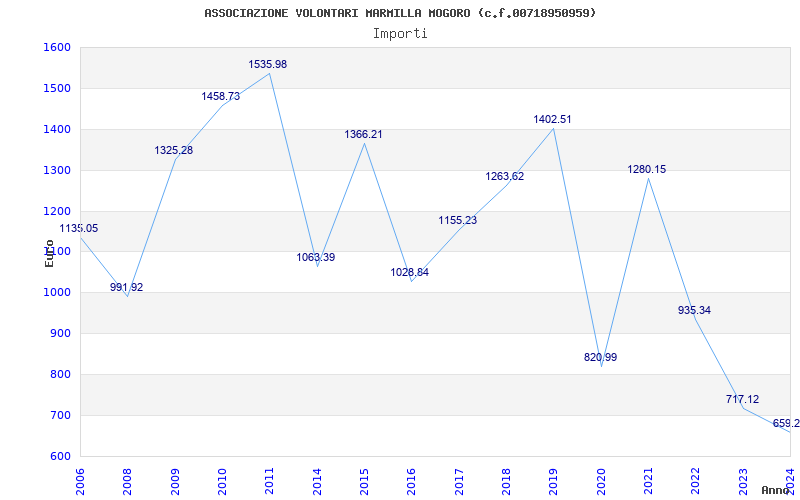This screenshot has width=800, height=500.
Task: Click the x-axis year 2022
Action: point(696,482)
